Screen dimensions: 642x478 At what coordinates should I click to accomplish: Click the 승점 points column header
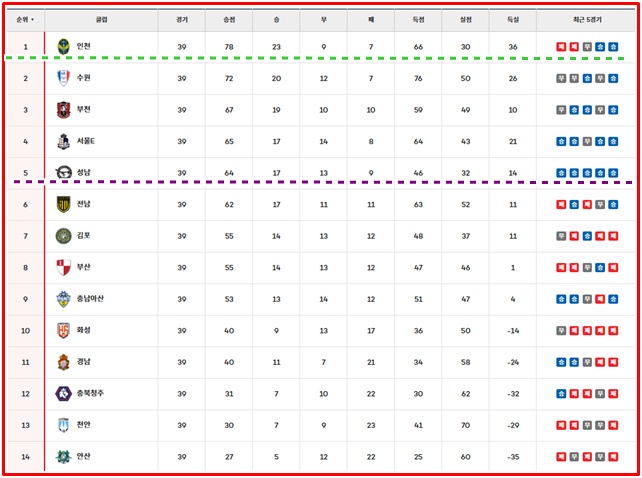click(x=227, y=19)
